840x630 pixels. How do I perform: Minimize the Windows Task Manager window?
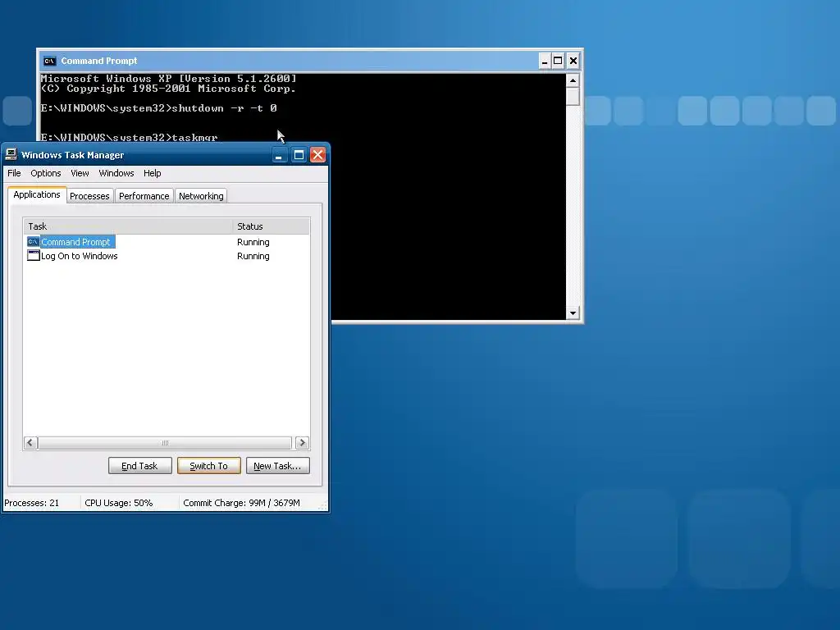(x=279, y=155)
